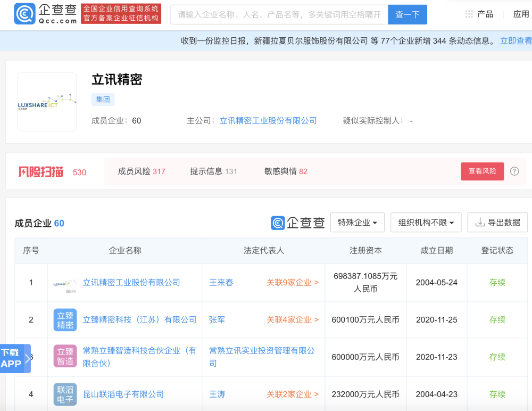Click the 立臻精密 company avatar icon
The image size is (532, 411).
65,319
